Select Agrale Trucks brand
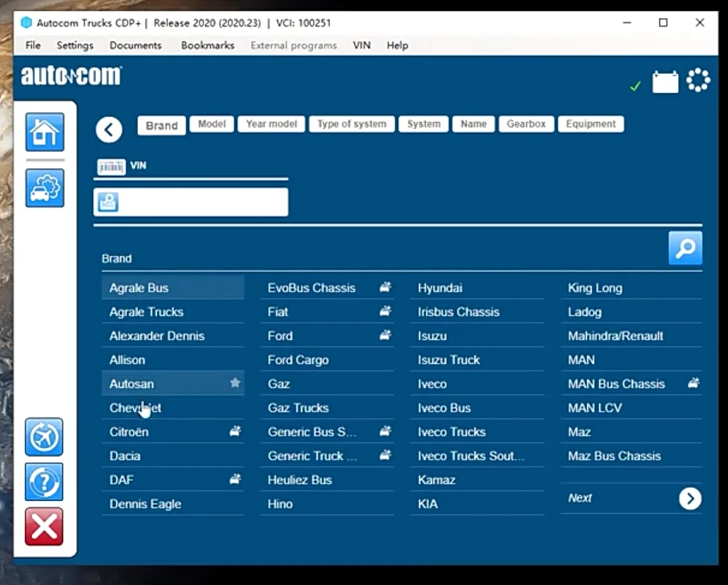The width and height of the screenshot is (728, 585). (x=173, y=312)
